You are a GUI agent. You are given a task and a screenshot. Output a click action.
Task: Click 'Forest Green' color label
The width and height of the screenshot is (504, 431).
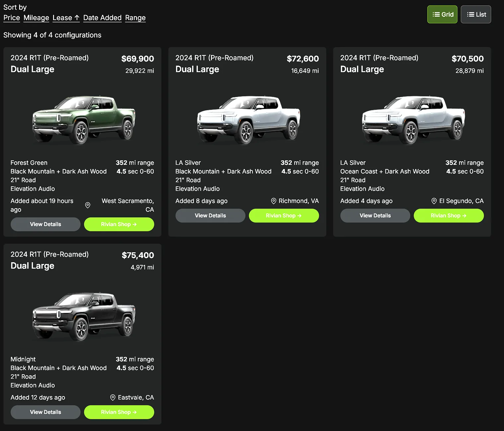pyautogui.click(x=29, y=163)
